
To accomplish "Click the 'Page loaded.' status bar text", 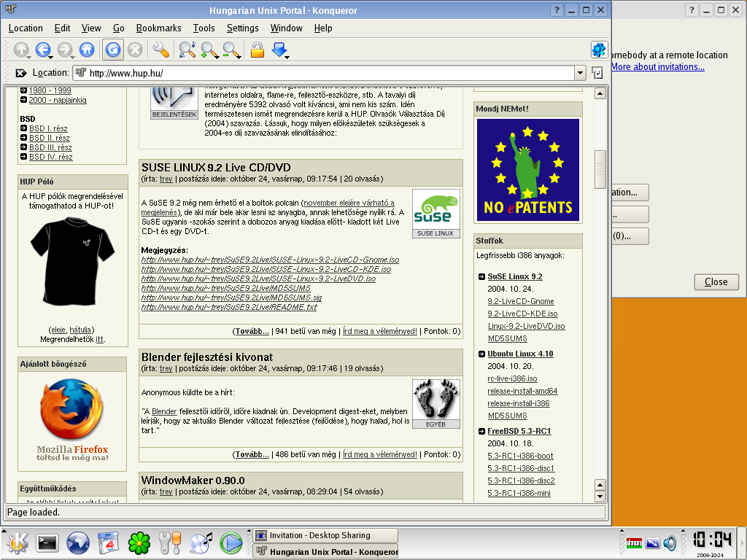I will 34,513.
